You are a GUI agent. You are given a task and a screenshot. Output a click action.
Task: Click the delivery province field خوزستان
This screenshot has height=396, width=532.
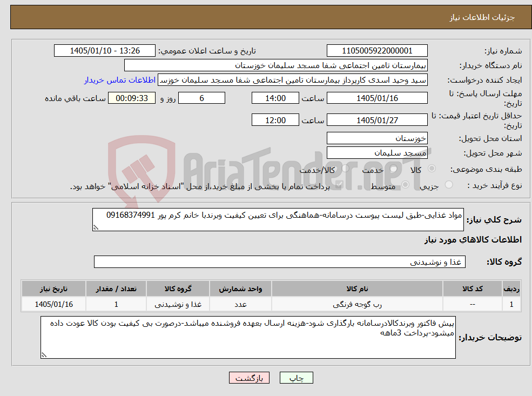click(x=377, y=138)
